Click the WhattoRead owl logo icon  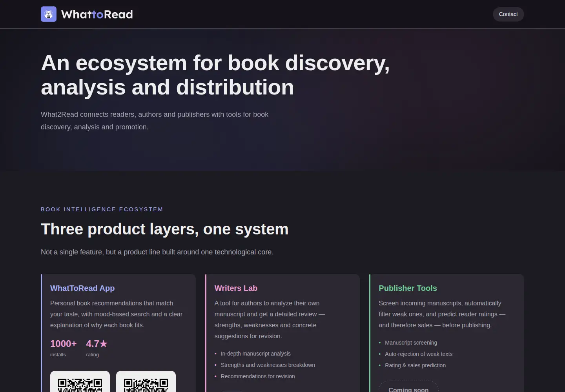point(49,14)
